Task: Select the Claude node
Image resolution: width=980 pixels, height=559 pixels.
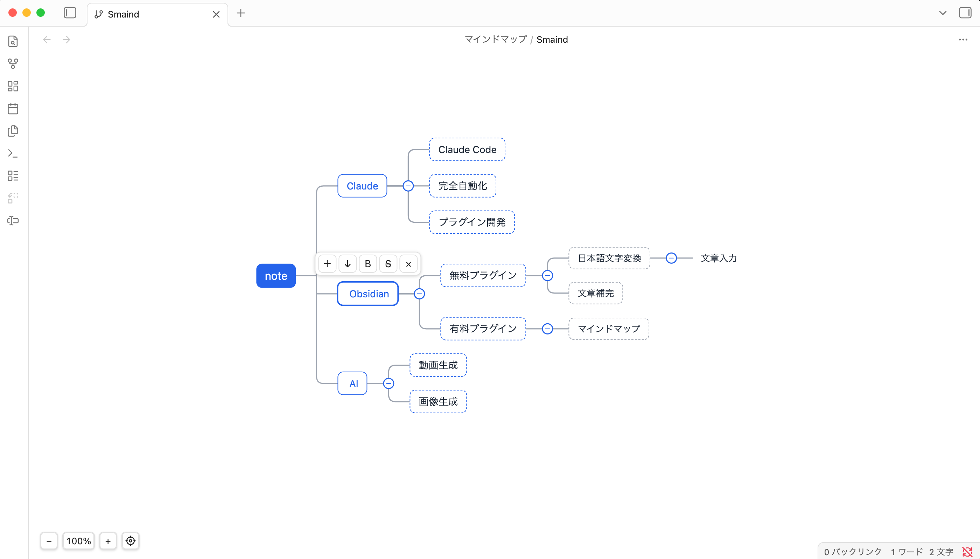Action: click(362, 186)
